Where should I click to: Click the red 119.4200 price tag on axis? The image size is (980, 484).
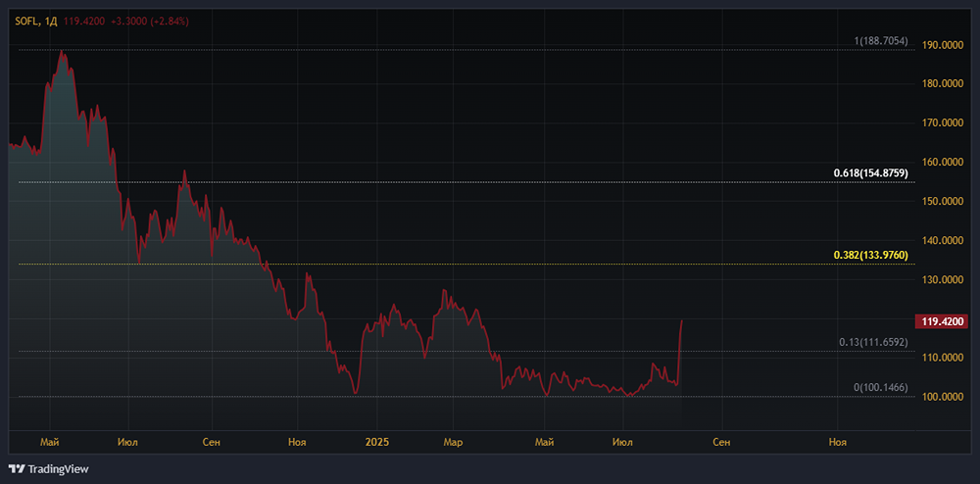(x=939, y=321)
